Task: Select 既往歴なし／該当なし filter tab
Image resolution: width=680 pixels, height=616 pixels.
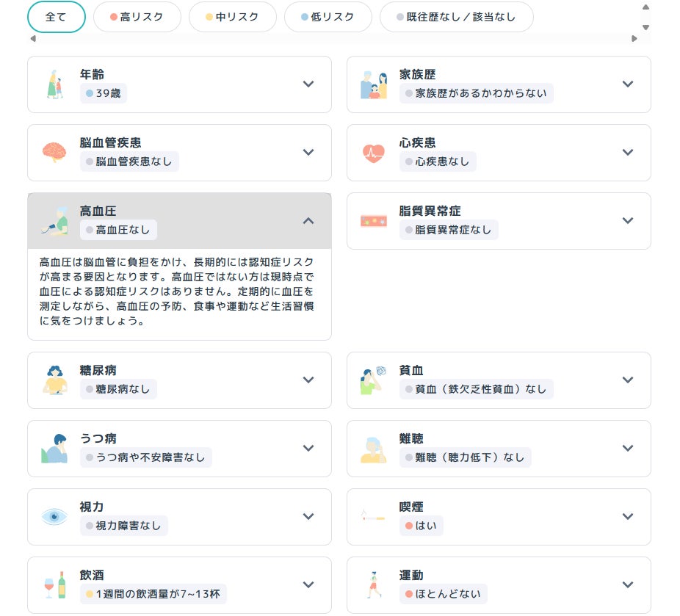Action: 456,17
